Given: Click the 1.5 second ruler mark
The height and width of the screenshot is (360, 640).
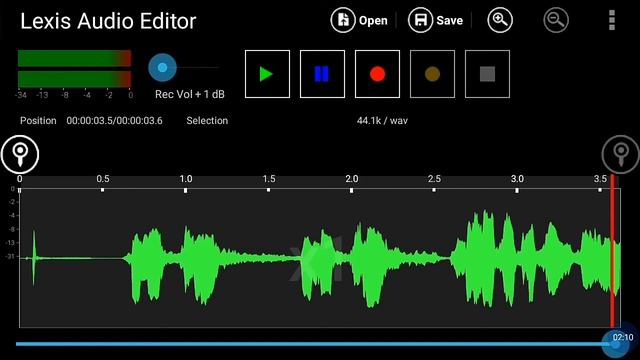Looking at the screenshot, I should pyautogui.click(x=269, y=179).
